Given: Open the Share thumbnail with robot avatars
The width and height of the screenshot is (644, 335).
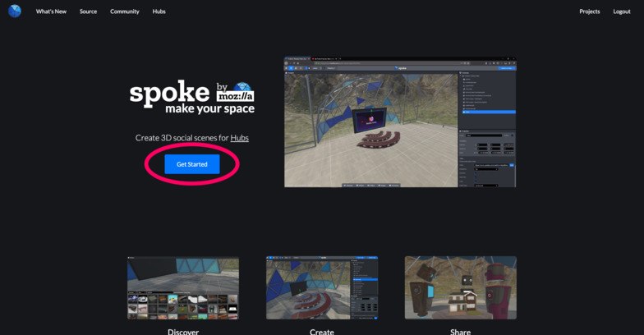Looking at the screenshot, I should pyautogui.click(x=460, y=287).
